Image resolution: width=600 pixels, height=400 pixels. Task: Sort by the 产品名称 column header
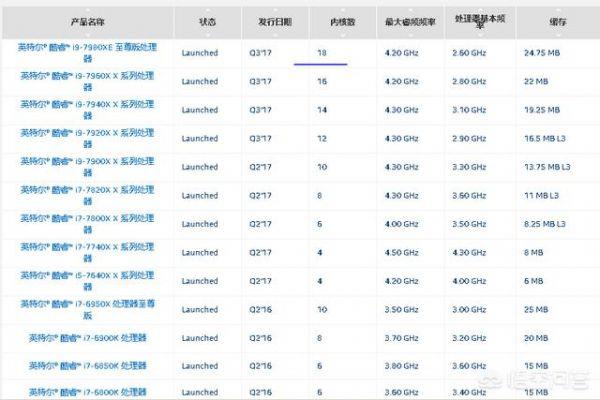coord(89,20)
